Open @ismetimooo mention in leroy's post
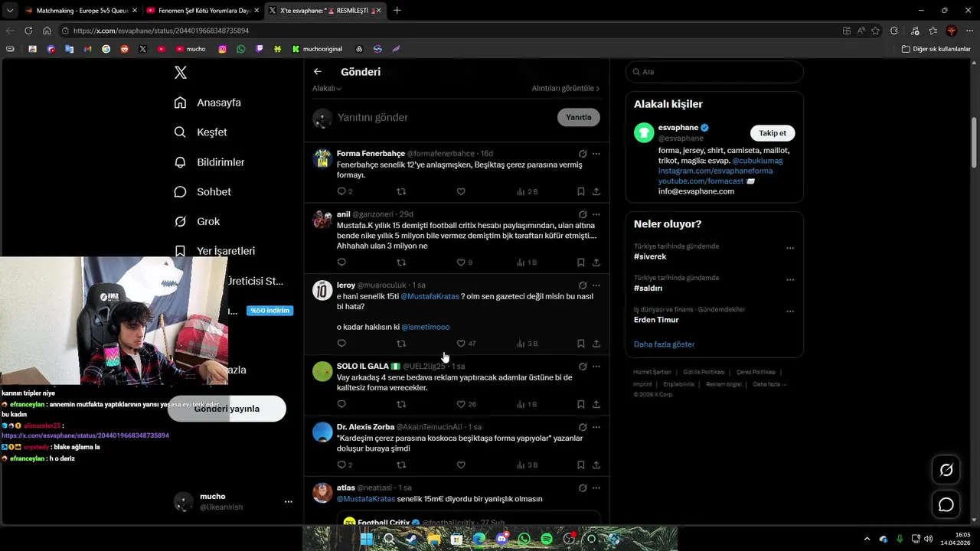The height and width of the screenshot is (551, 980). [x=426, y=327]
